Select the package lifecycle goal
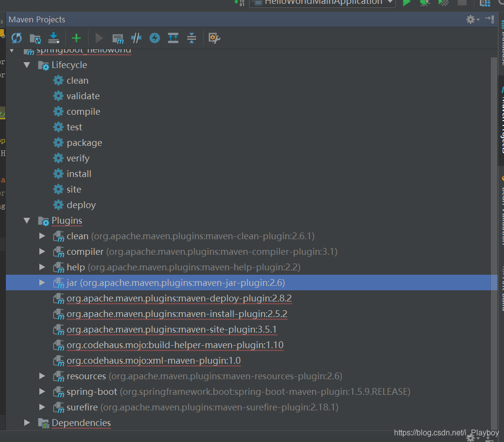The height and width of the screenshot is (442, 504). 84,143
